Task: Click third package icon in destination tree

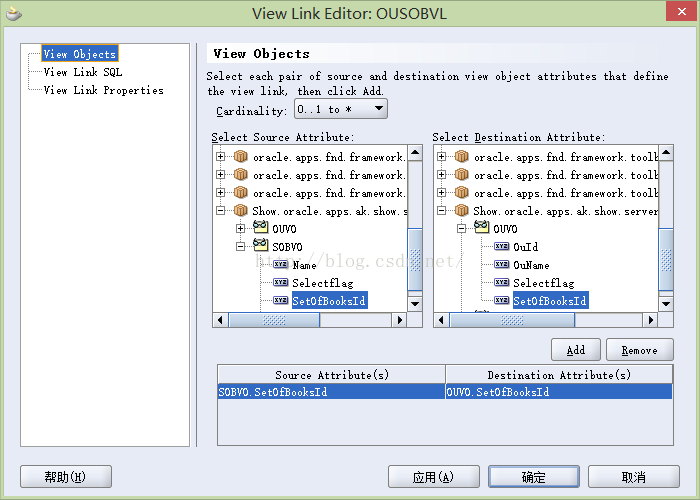Action: (462, 192)
